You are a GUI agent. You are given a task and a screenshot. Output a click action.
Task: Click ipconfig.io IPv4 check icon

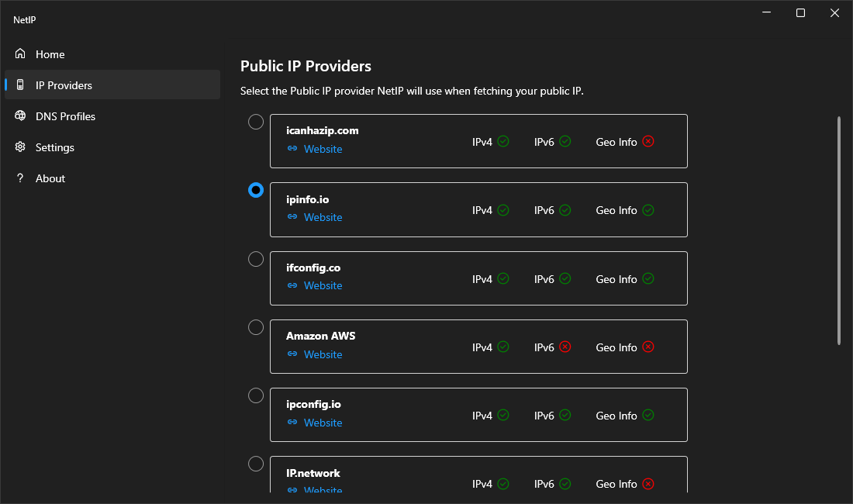coord(503,415)
